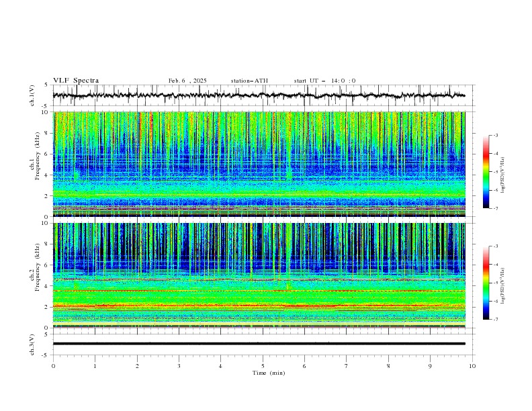This screenshot has height=411, width=532.
Task: Click the time axis tick label "7"
Action: click(347, 366)
